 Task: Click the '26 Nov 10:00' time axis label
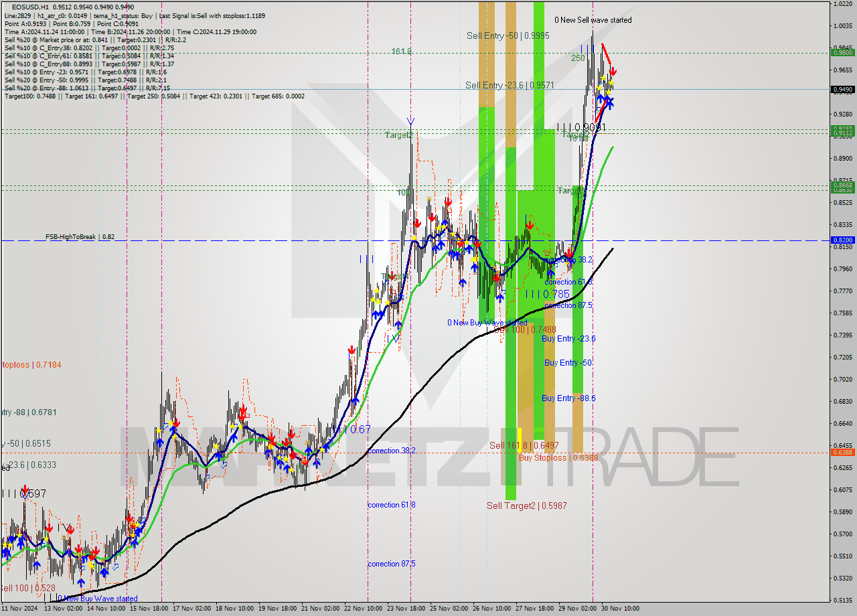pyautogui.click(x=491, y=609)
